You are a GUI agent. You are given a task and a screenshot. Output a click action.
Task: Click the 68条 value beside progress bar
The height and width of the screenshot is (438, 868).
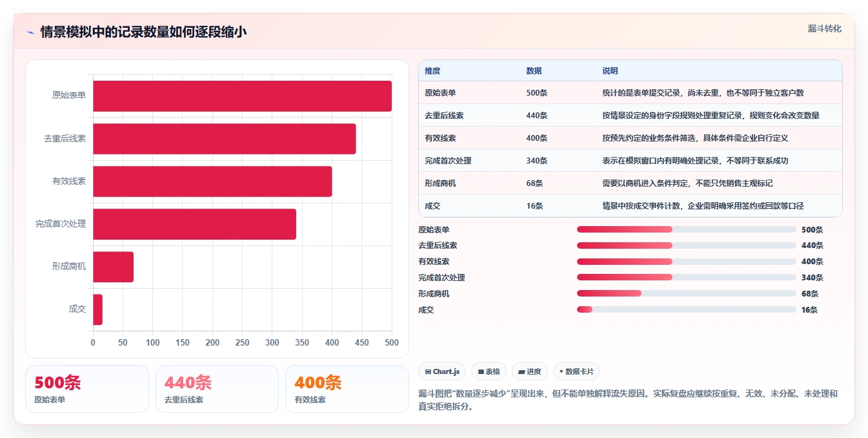point(810,294)
